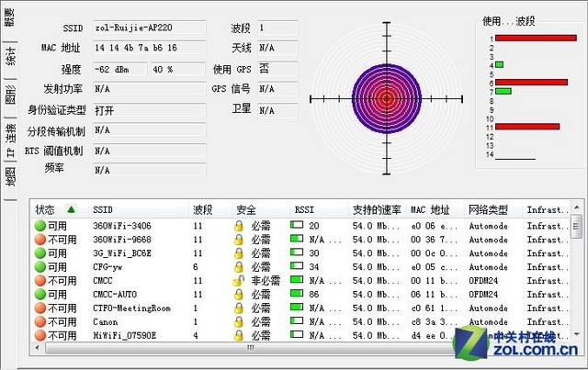Click red status icon for CMCC row

40,280
